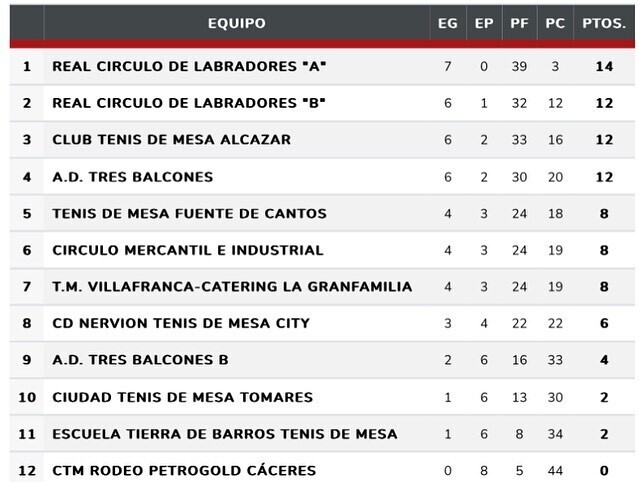Viewport: 639px width, 482px height.
Task: Click the A.D. TRES BALCONES team name
Action: (132, 177)
